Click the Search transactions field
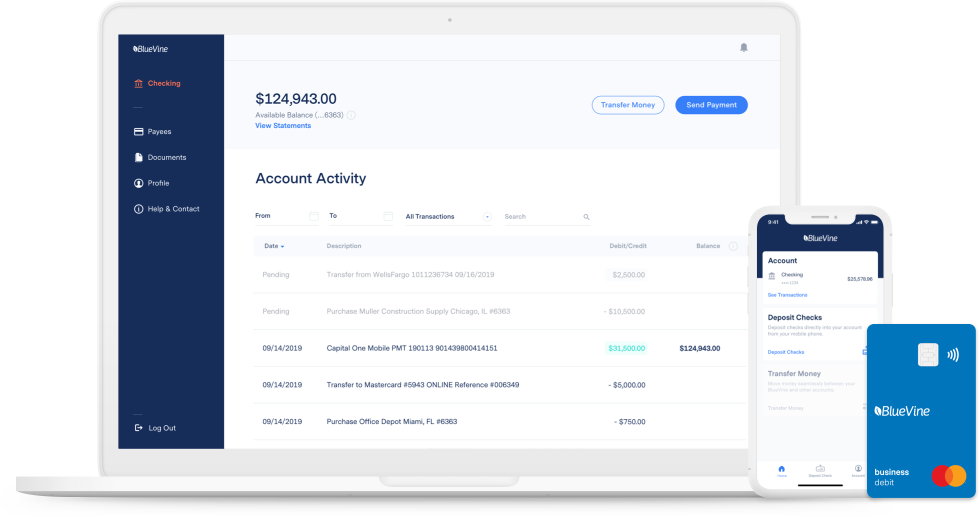This screenshot has height=517, width=980. [x=547, y=216]
